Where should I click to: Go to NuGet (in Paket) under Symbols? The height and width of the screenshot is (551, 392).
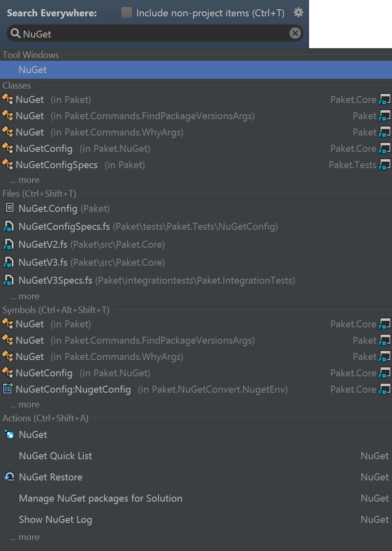point(196,324)
